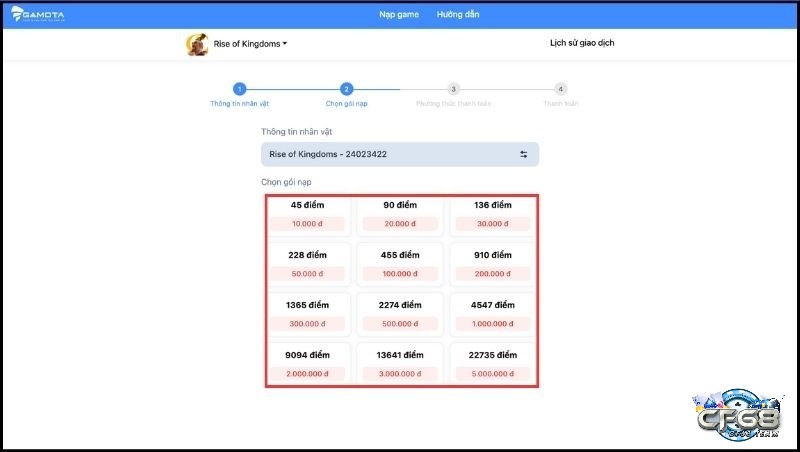Expand the Rise of Kingdoms game dropdown

click(250, 44)
